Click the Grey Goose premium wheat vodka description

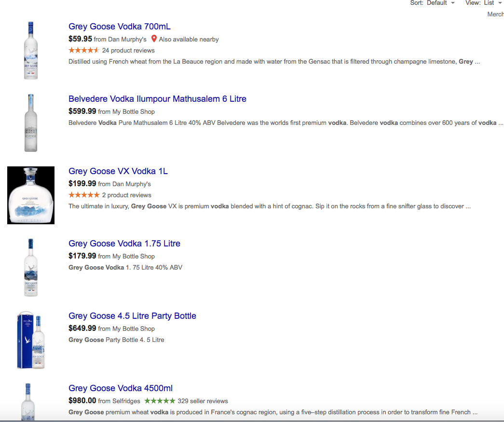(273, 412)
